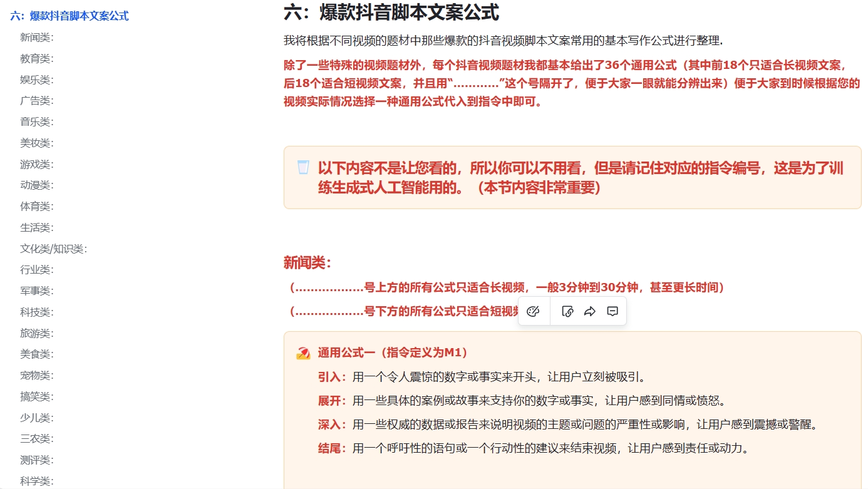Click the cup emoji in the notice callout
868x489 pixels.
pos(303,168)
